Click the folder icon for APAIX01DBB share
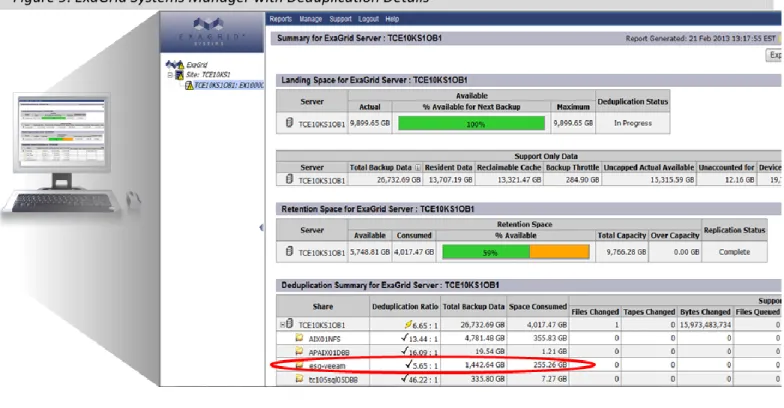Image resolution: width=784 pixels, height=408 pixels. 299,352
